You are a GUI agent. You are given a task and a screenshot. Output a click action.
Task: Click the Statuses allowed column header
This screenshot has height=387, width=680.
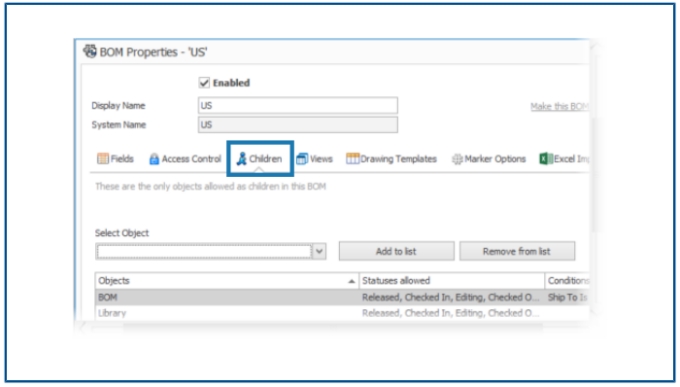pos(451,281)
